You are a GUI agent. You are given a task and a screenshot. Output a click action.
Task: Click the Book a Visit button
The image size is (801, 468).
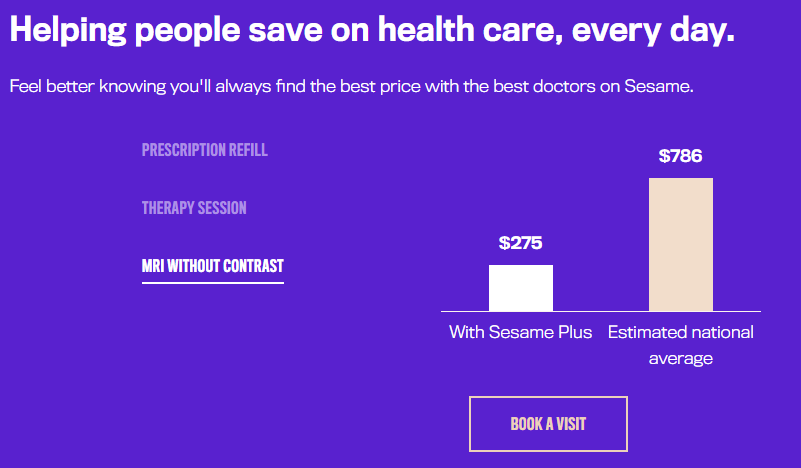coord(548,424)
